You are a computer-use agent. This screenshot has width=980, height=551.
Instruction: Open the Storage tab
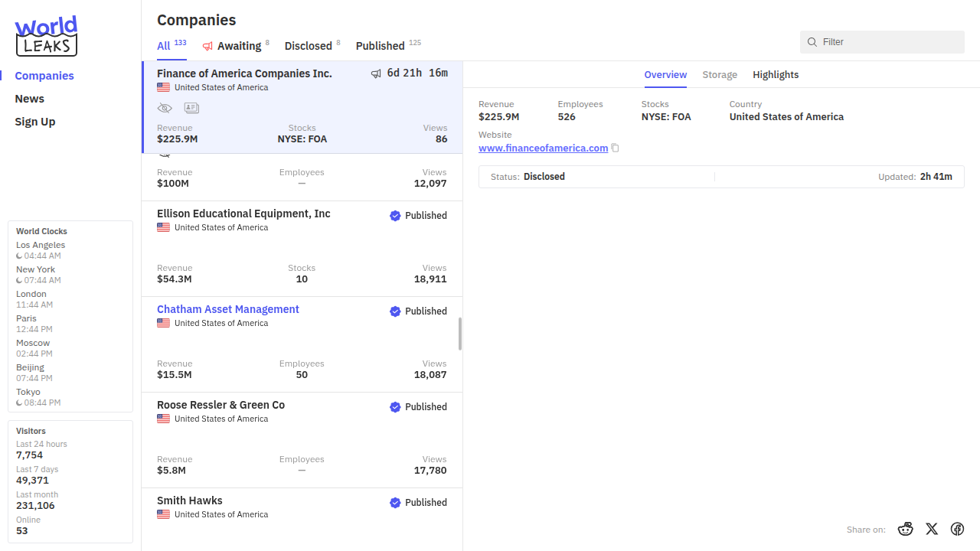click(720, 74)
